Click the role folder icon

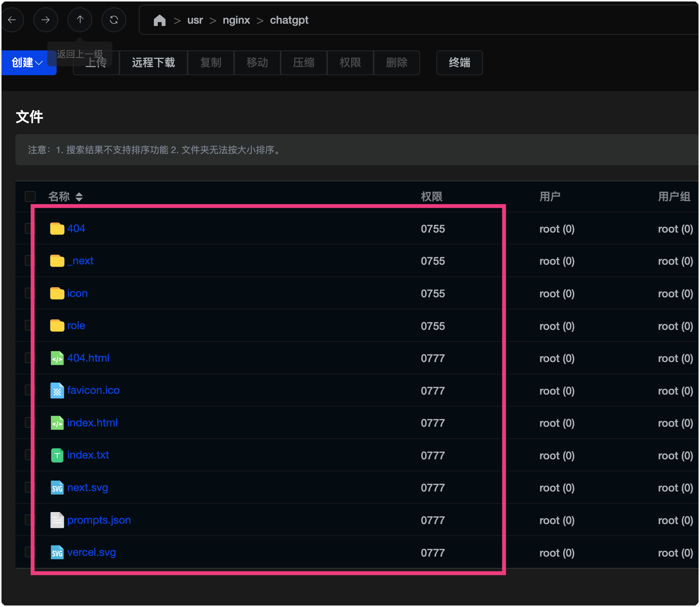tap(57, 326)
